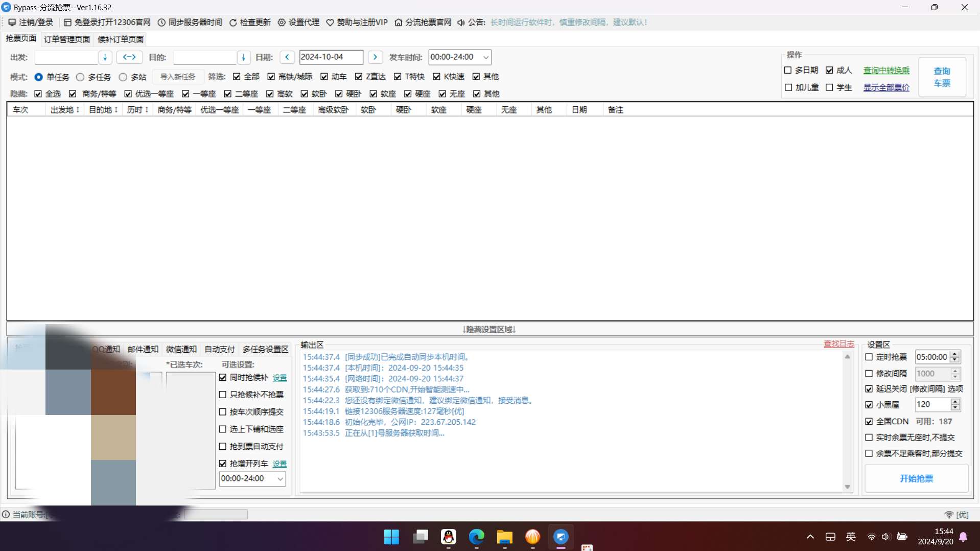Switch to the 订单管理页面 tab
The height and width of the screenshot is (551, 980).
pos(67,39)
